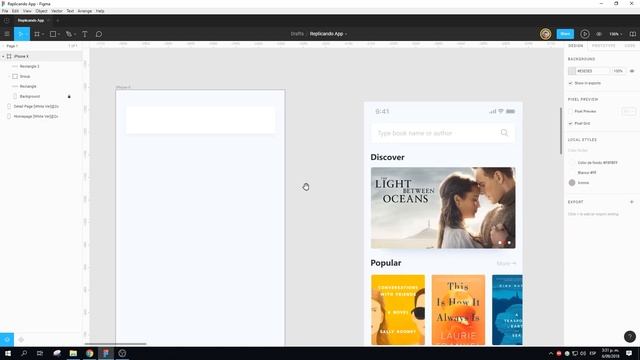640x360 pixels.
Task: Open the Arrange menu
Action: (84, 11)
